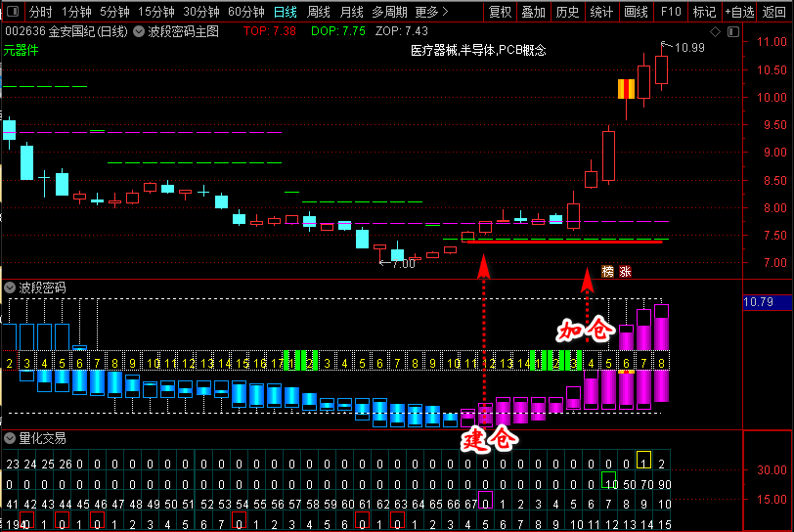
Task: Click the diamond icon in chart header
Action: pyautogui.click(x=715, y=32)
